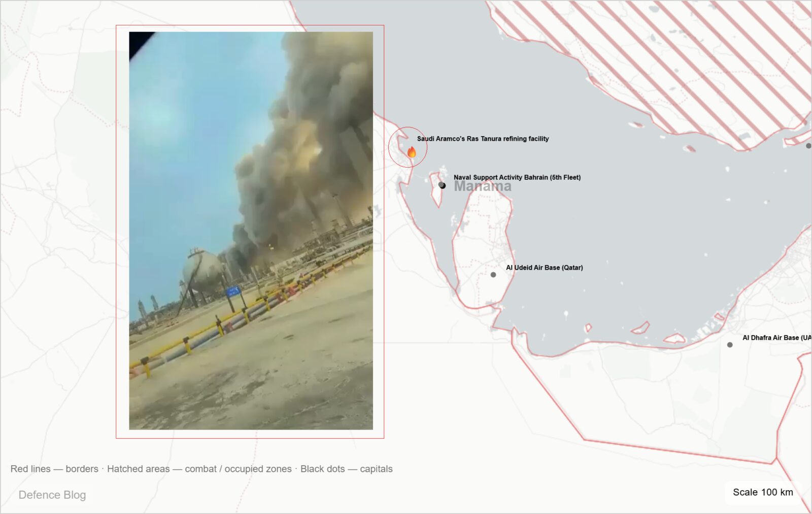Click the Al Udeid Air Base dot marker
The height and width of the screenshot is (514, 812).
point(493,275)
